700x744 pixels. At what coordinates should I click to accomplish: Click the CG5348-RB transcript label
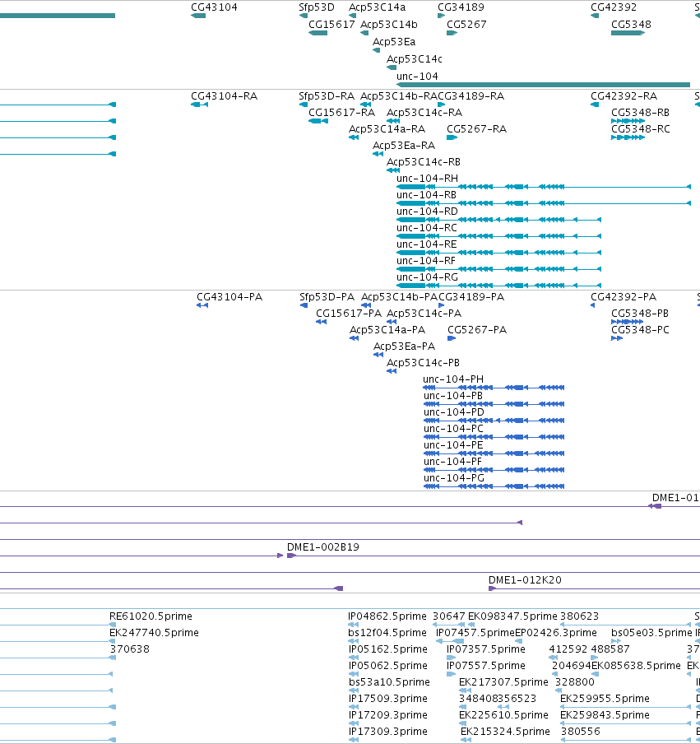(640, 113)
